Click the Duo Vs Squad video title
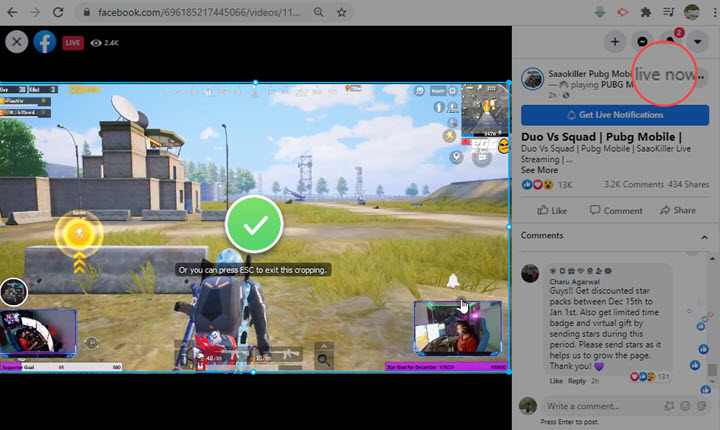The width and height of the screenshot is (720, 430). tap(602, 137)
